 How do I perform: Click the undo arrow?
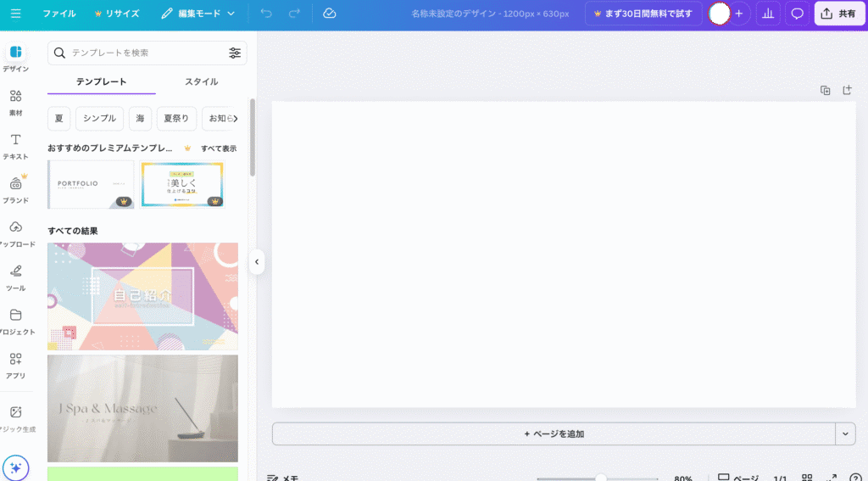[266, 14]
